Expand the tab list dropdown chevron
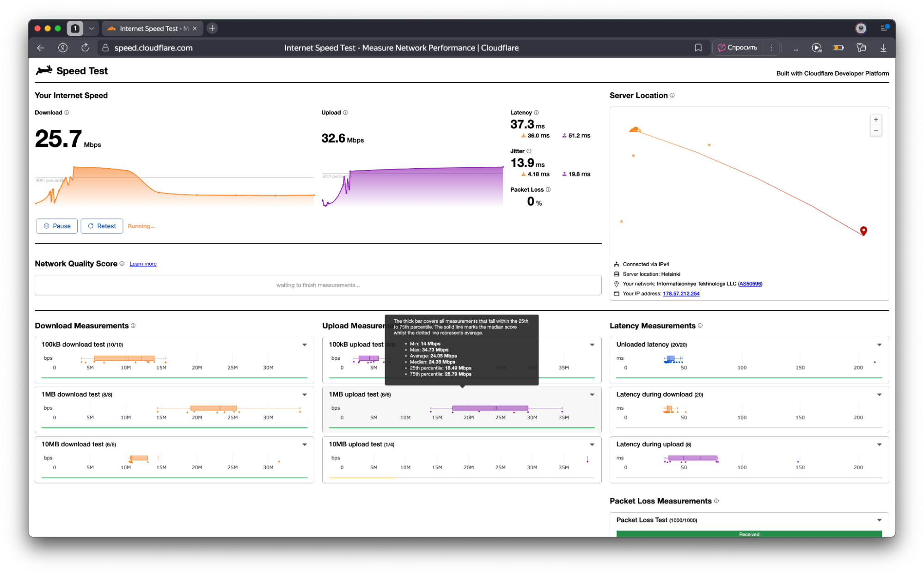 92,28
